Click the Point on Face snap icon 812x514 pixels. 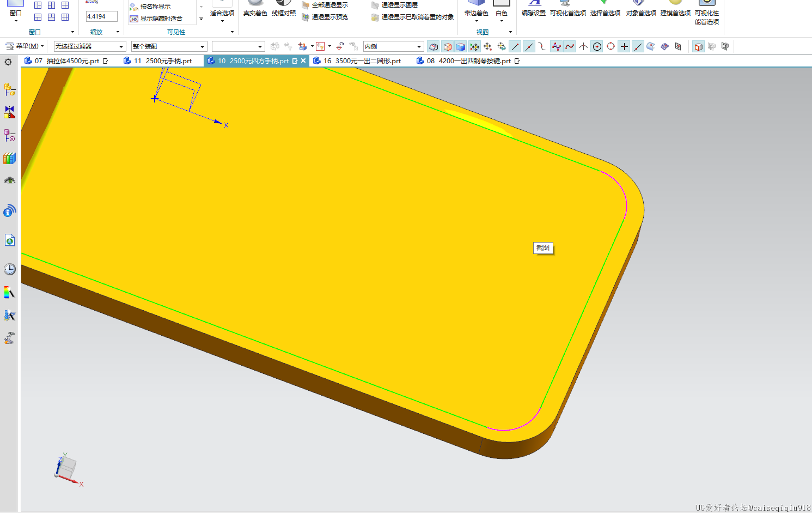click(x=651, y=46)
